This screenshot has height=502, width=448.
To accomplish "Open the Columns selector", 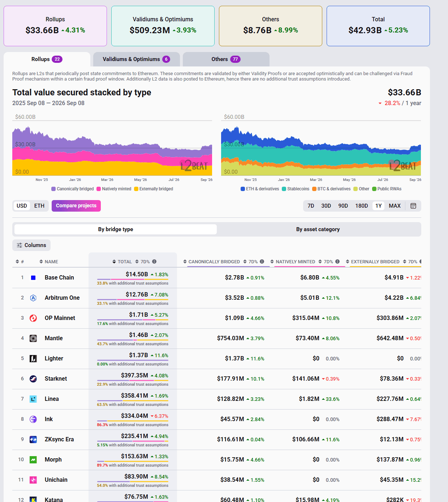I will click(x=31, y=245).
